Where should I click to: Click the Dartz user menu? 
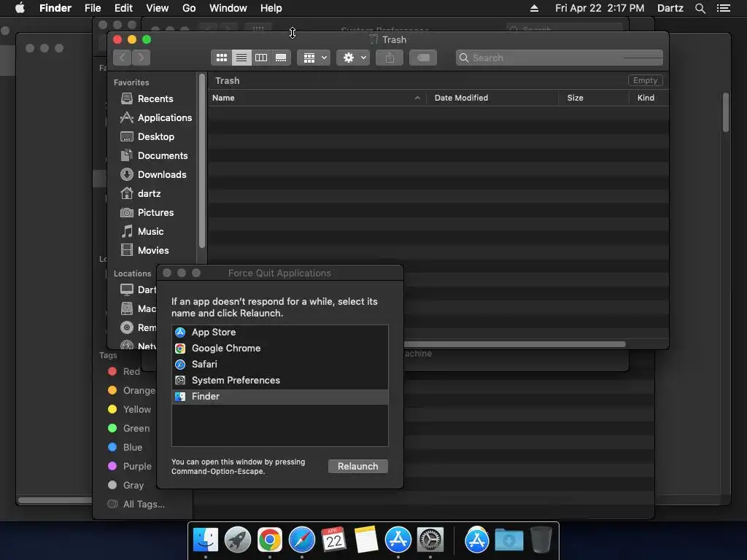[x=670, y=8]
